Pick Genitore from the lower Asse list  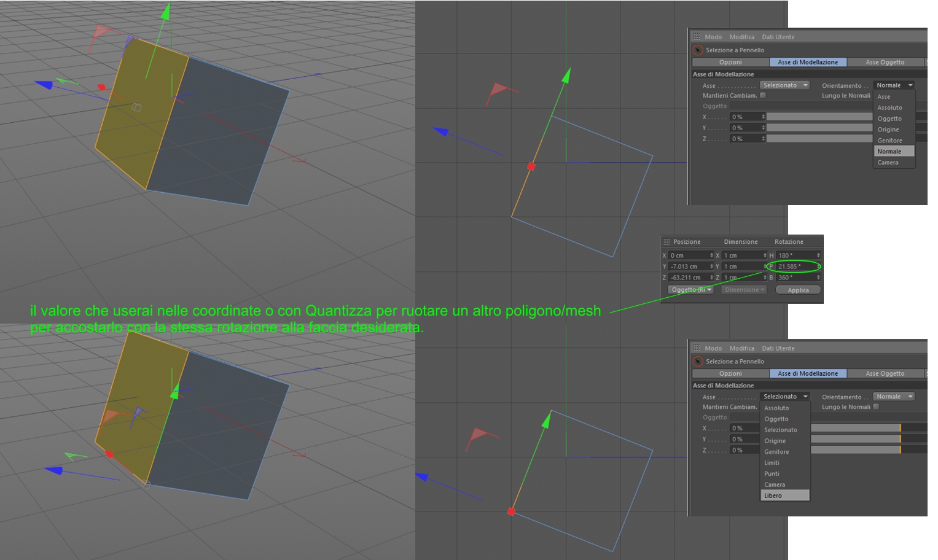pos(785,452)
